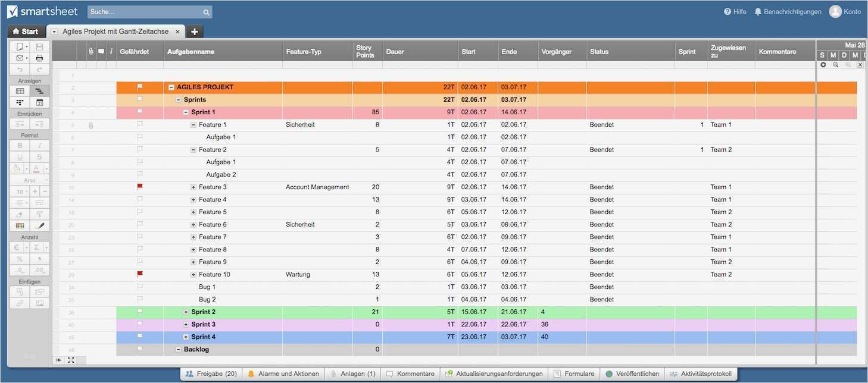Click the text color A button
The height and width of the screenshot is (383, 868).
(x=36, y=168)
